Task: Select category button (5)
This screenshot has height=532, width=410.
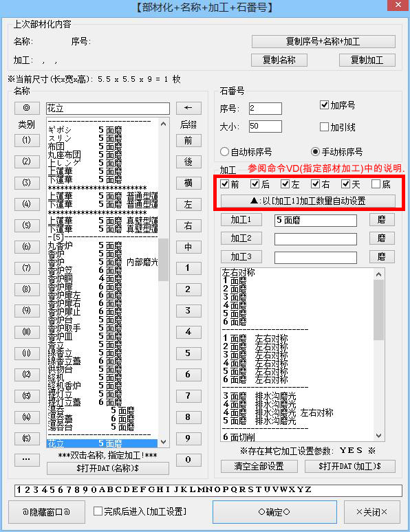Action: 27,225
